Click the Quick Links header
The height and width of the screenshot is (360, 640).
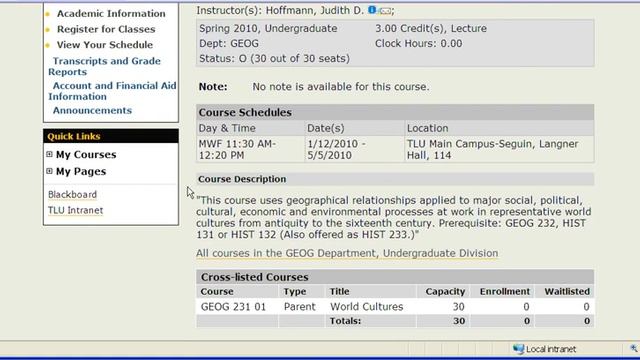[74, 136]
